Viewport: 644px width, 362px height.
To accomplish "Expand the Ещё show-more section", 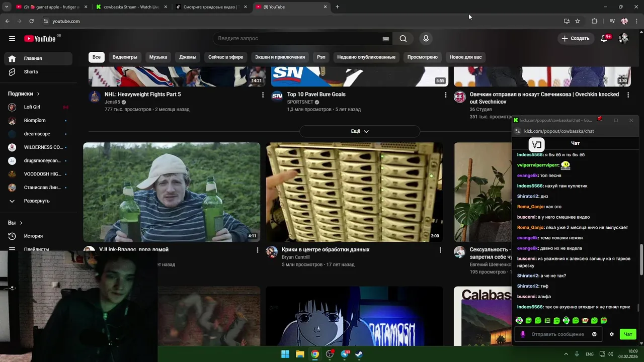I will tap(360, 131).
